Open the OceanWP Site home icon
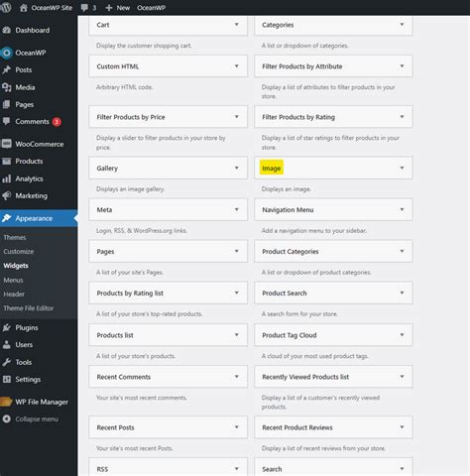 coord(24,8)
